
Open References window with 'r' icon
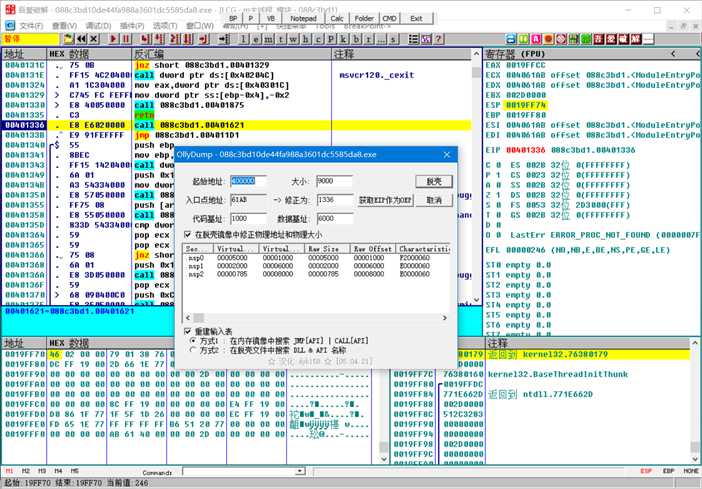(368, 39)
